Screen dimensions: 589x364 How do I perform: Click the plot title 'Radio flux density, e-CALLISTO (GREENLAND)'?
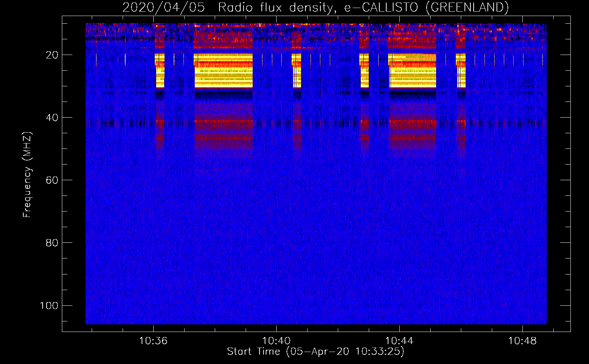pos(363,7)
